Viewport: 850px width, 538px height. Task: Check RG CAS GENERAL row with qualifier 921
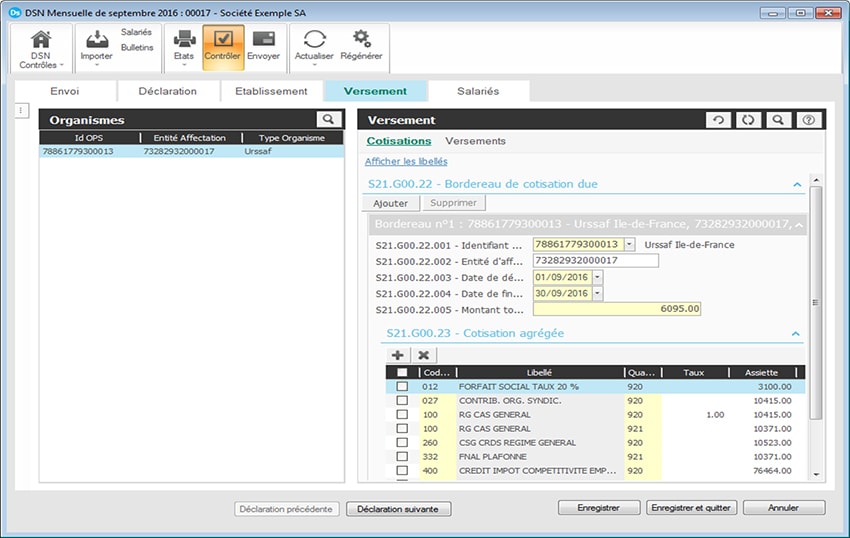pyautogui.click(x=402, y=429)
